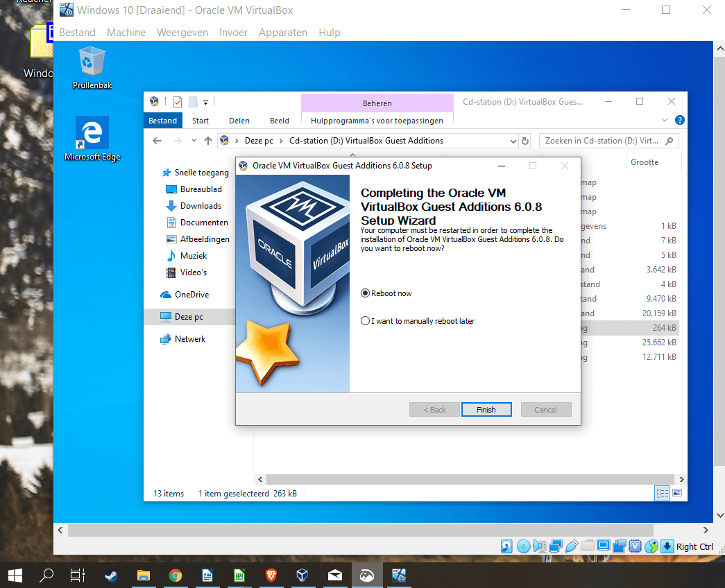Switch to the Beeld ribbon tab
The width and height of the screenshot is (725, 588).
[x=280, y=121]
